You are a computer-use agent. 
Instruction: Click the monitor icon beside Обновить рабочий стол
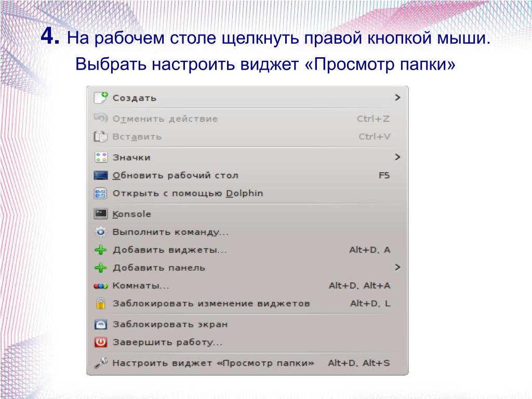101,175
